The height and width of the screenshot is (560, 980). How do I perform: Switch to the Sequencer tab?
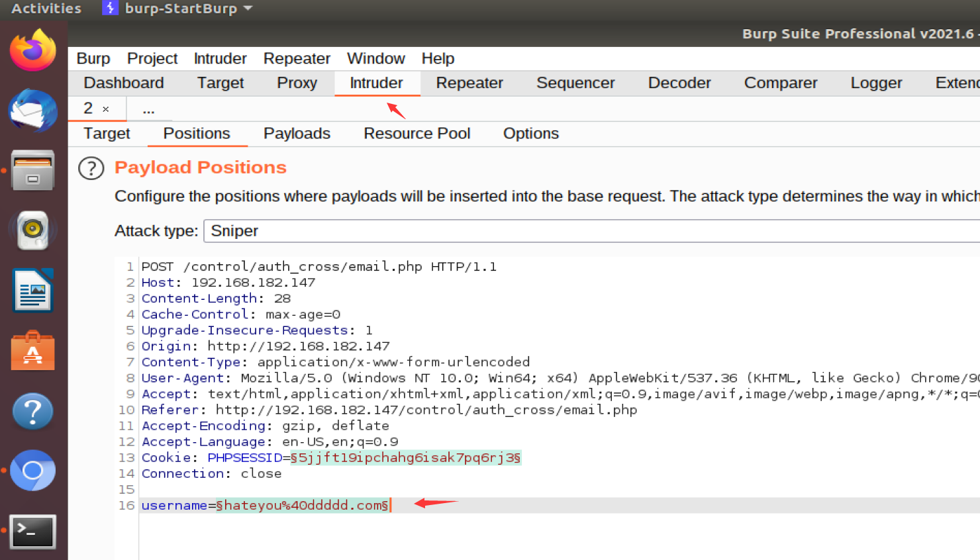(575, 83)
